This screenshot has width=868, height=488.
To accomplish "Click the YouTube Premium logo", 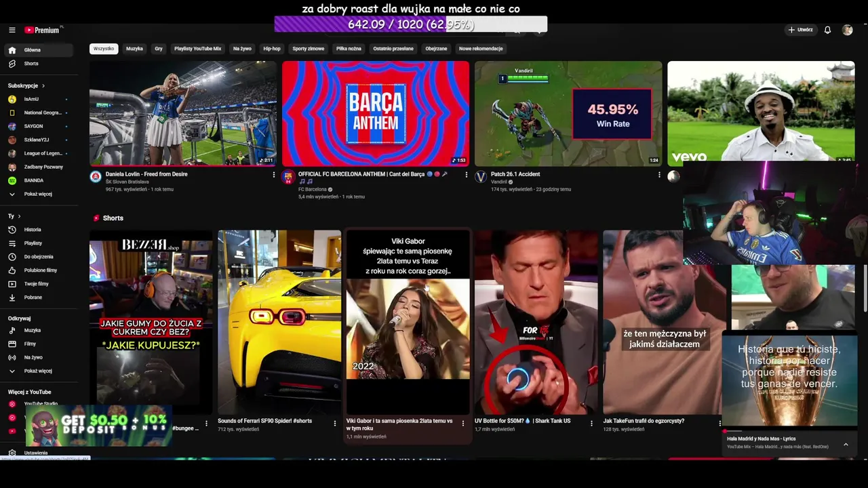I will pyautogui.click(x=42, y=30).
